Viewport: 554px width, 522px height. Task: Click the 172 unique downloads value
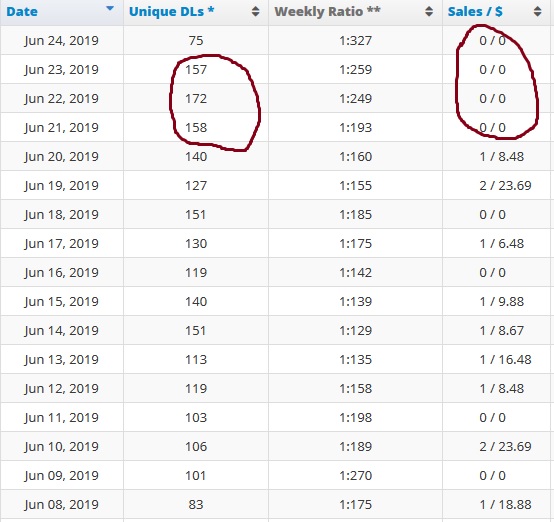coord(196,98)
